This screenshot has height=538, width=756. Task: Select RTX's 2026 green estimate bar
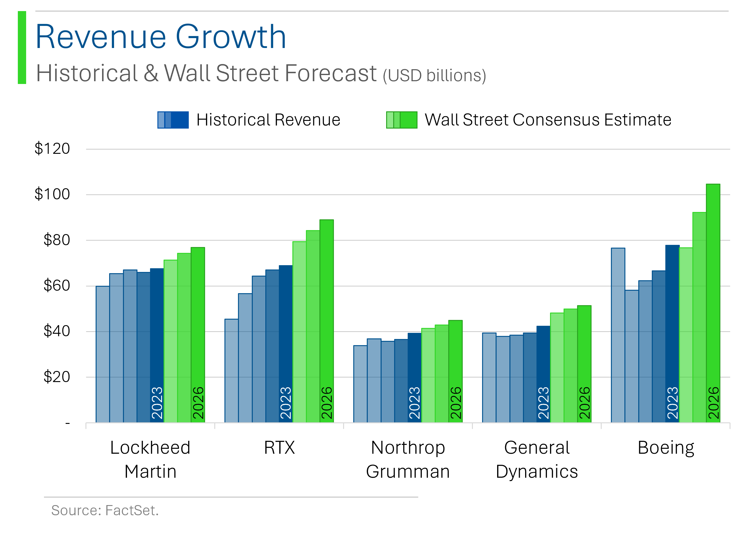pyautogui.click(x=327, y=321)
